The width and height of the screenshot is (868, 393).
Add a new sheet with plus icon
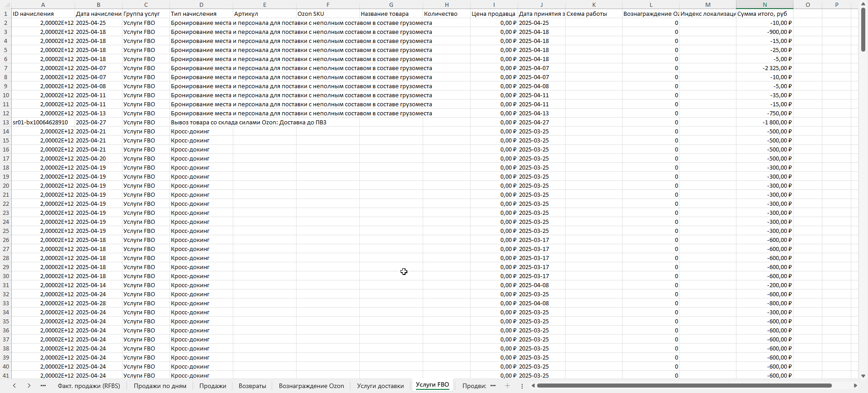(507, 386)
